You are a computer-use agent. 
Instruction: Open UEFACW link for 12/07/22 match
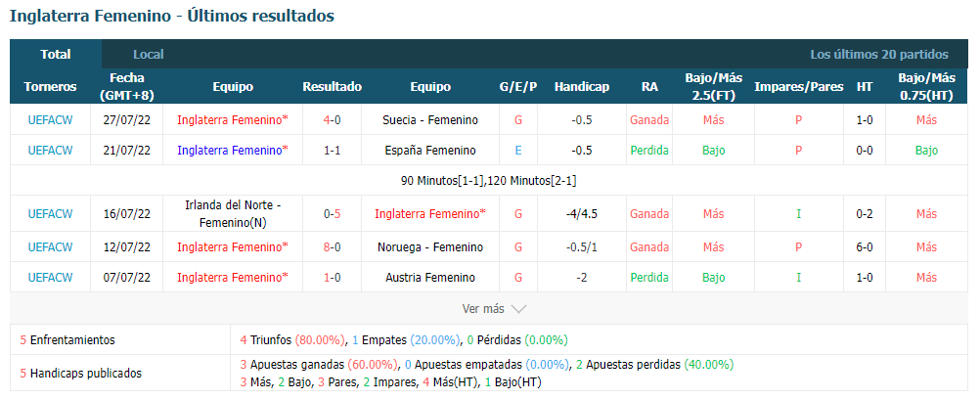50,246
